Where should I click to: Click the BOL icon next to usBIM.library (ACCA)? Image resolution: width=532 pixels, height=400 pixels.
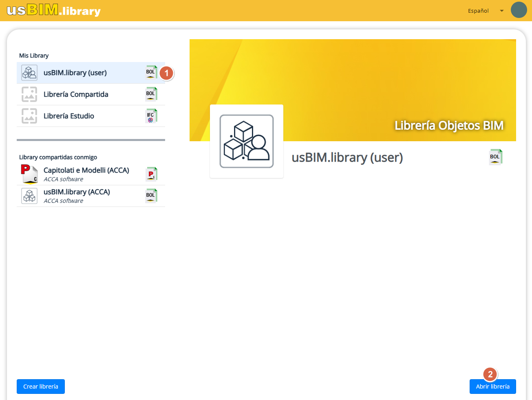click(x=151, y=196)
